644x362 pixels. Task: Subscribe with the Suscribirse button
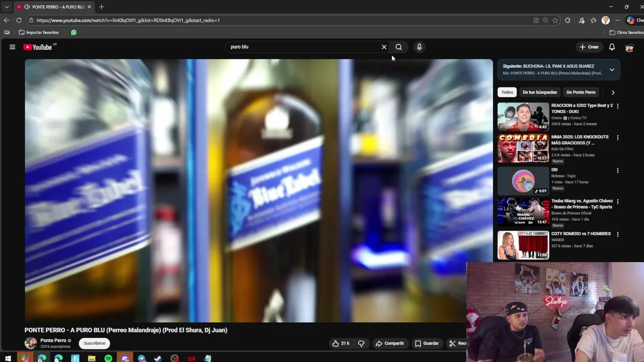coord(95,343)
